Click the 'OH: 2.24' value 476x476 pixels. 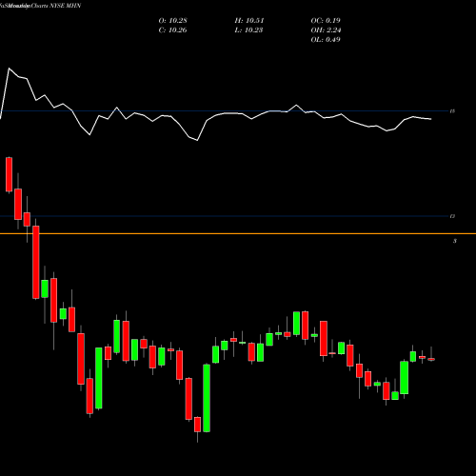pos(326,30)
